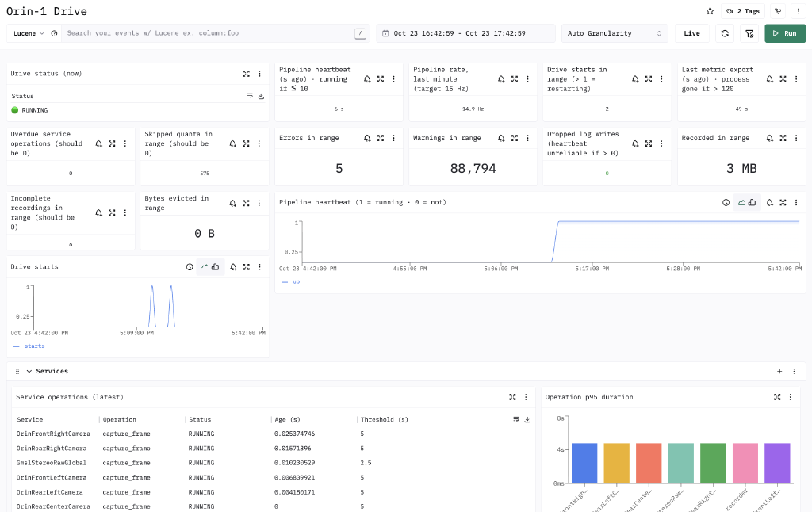Screen dimensions: 812x512
Task: Toggle the 'up' series legend
Action: point(291,281)
